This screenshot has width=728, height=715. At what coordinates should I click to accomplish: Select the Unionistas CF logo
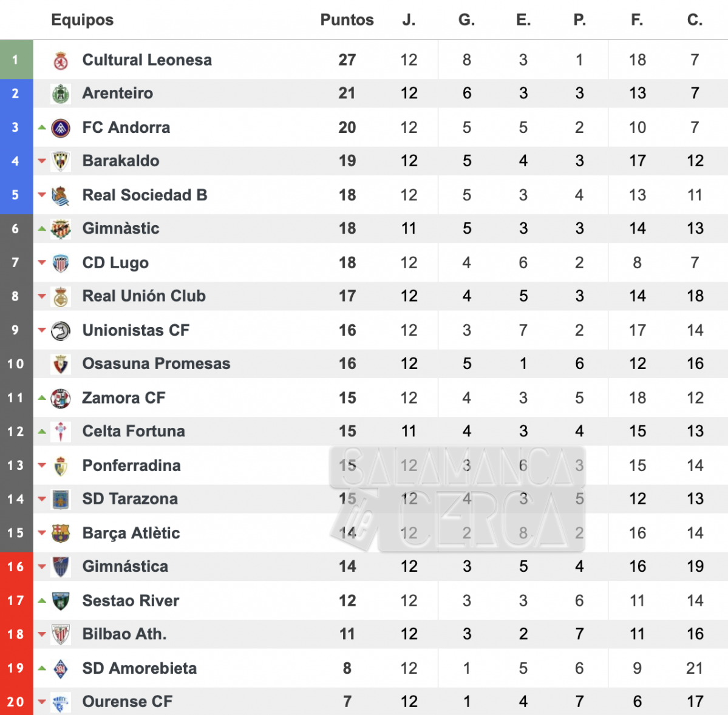click(x=60, y=331)
